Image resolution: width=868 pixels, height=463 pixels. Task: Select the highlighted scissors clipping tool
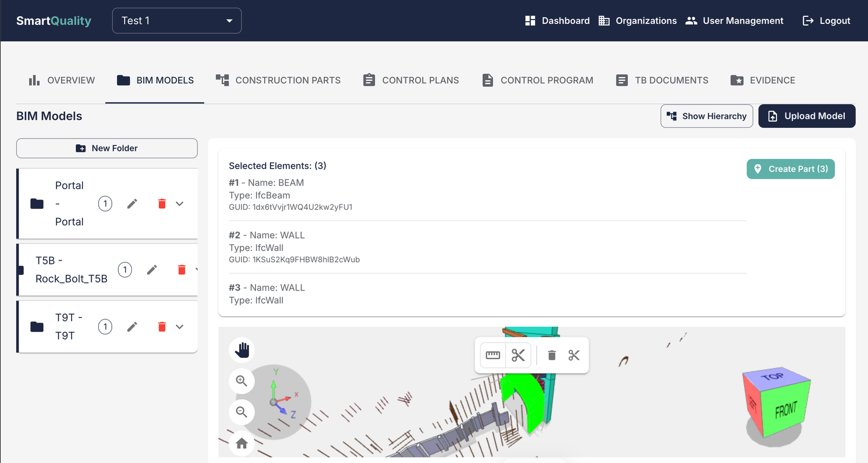pos(518,355)
